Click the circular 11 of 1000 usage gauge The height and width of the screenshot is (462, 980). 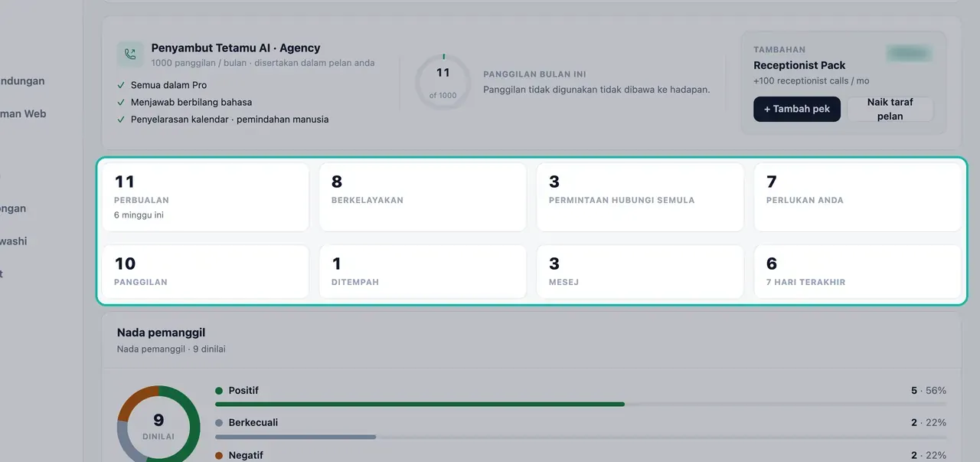443,82
